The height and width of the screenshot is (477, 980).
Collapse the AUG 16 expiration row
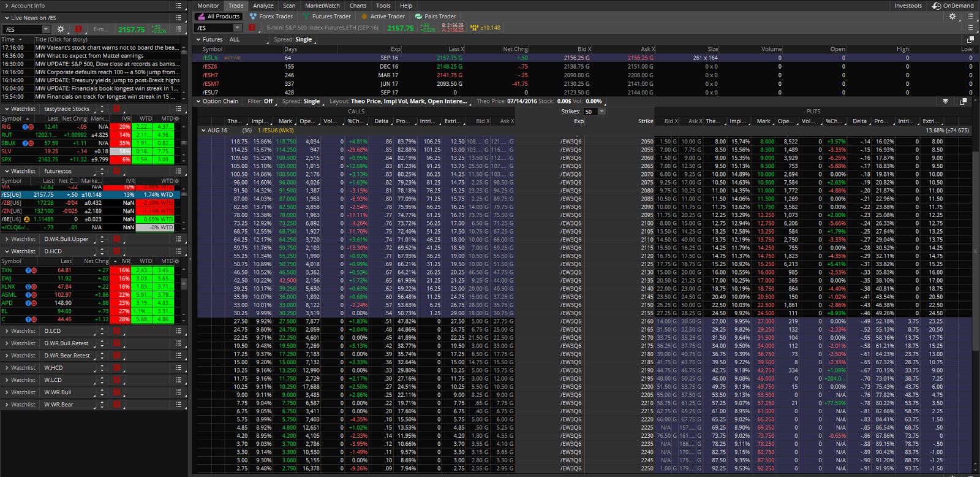[x=203, y=130]
